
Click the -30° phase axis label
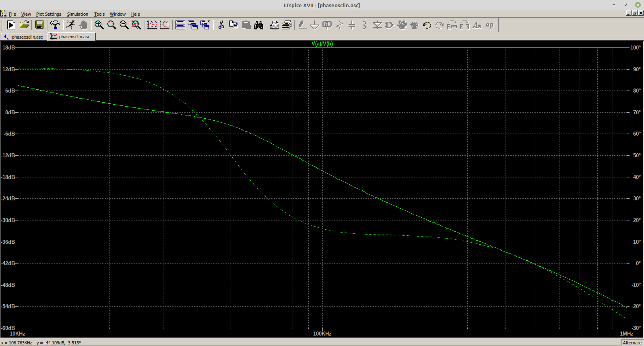(636, 328)
